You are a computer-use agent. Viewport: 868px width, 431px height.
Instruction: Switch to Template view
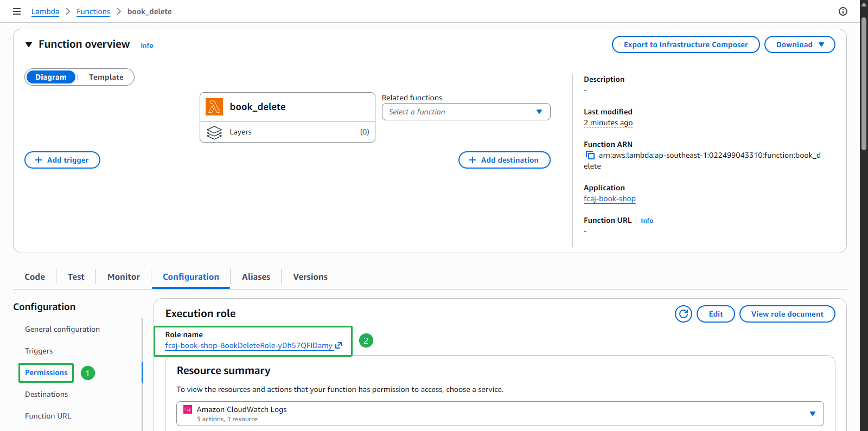[x=106, y=77]
